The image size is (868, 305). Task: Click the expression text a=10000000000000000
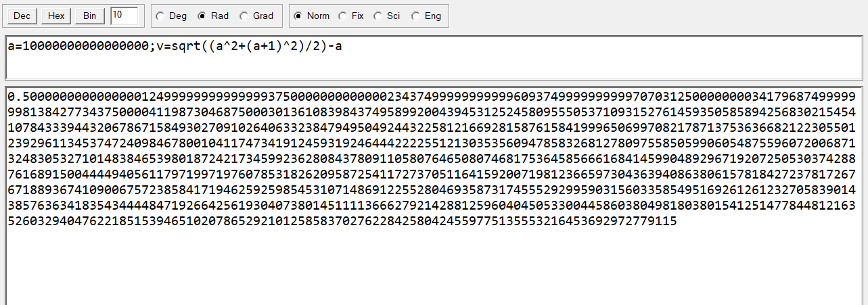(79, 47)
